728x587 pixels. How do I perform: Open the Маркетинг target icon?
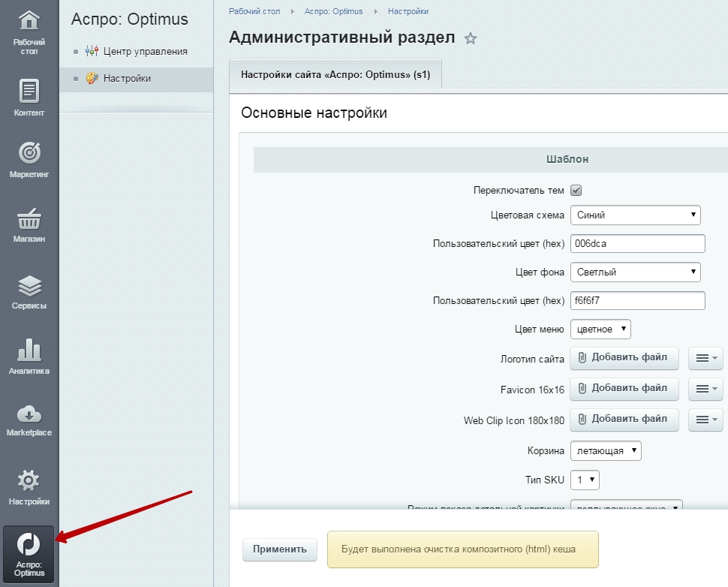[29, 153]
